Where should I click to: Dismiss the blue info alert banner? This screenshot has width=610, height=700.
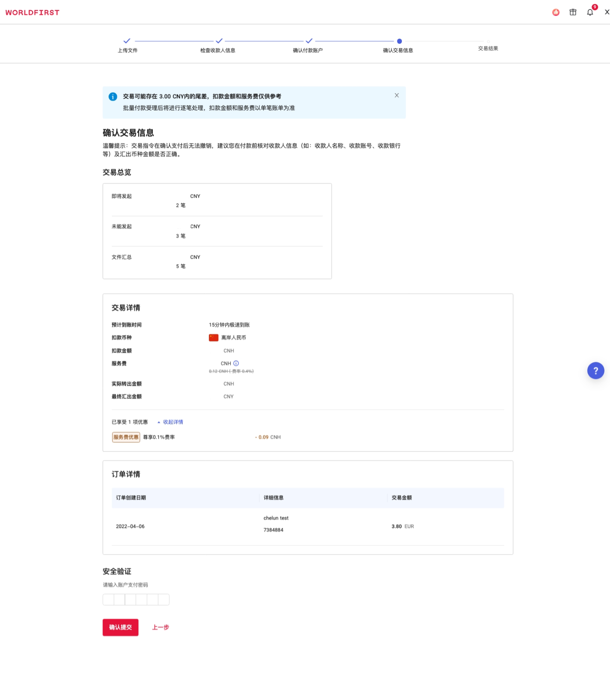coord(396,95)
